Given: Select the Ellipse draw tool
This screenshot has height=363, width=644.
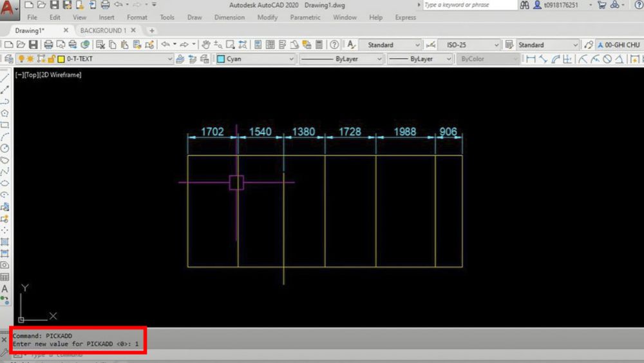Looking at the screenshot, I should point(5,183).
